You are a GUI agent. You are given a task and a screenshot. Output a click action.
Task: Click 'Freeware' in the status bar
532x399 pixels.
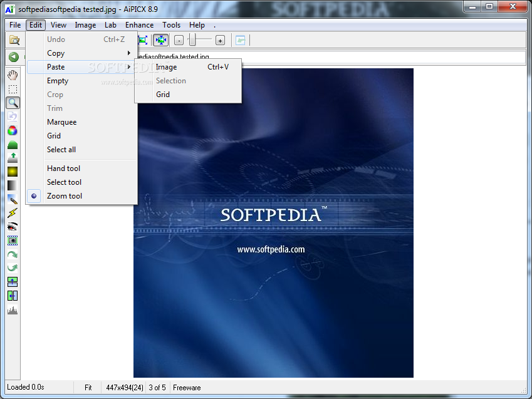pos(187,388)
